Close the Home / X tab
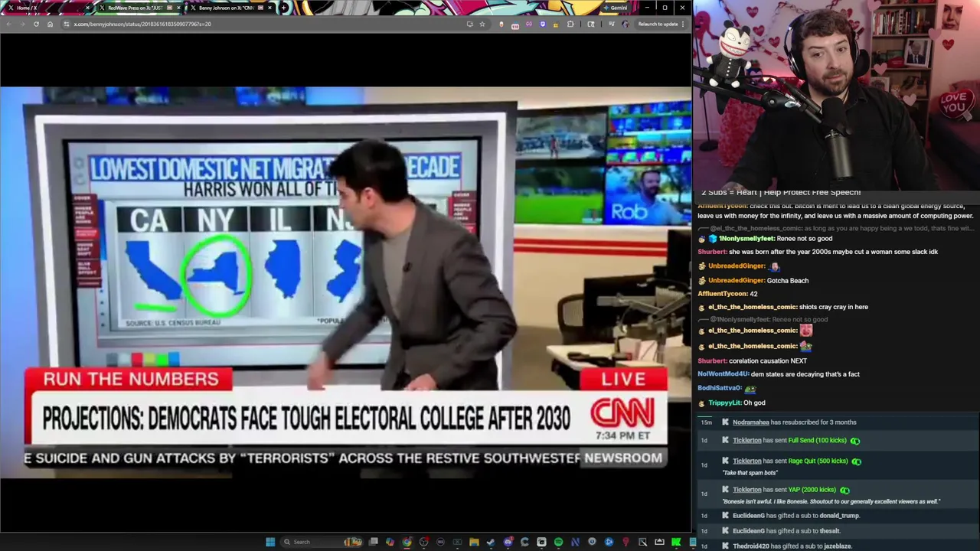Screen dimensions: 980x551 [x=88, y=8]
